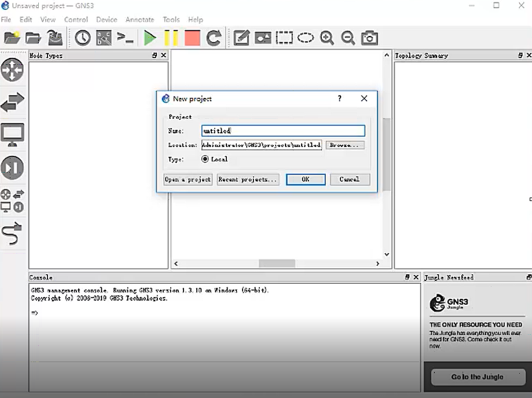The height and width of the screenshot is (398, 532).
Task: Take a screenshot with the camera icon
Action: [x=369, y=38]
